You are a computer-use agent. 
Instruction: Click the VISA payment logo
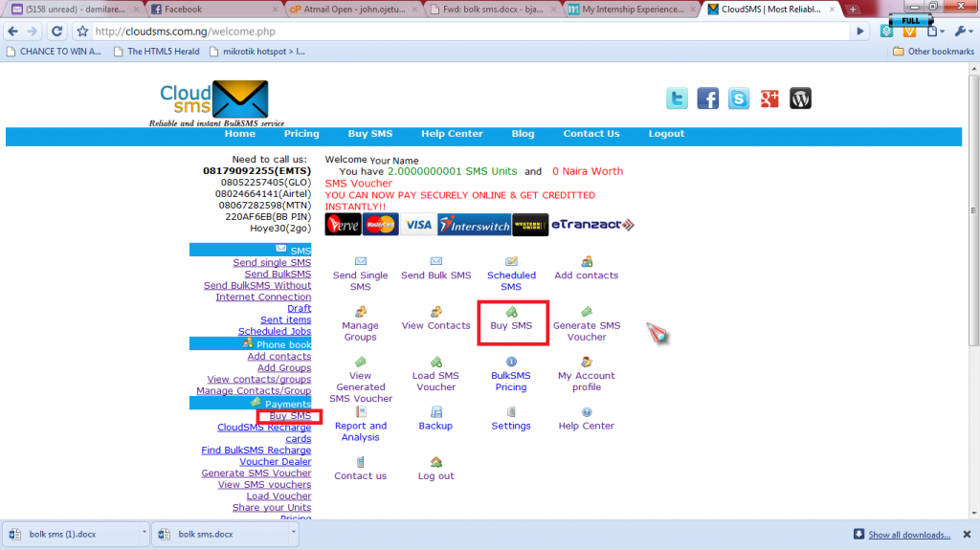[x=417, y=225]
